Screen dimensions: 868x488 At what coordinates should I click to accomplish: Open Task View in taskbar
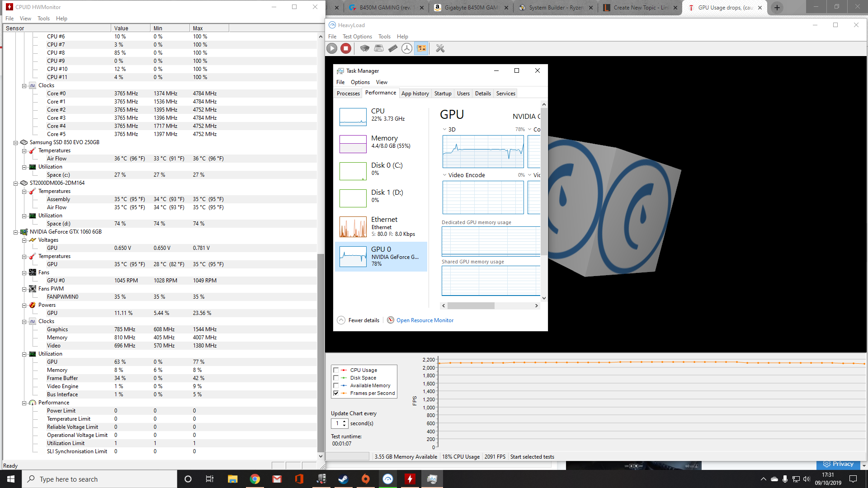210,479
